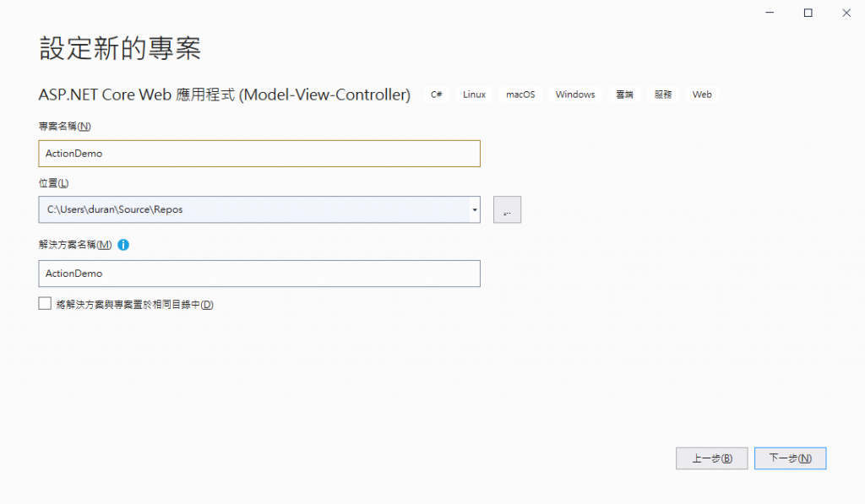Click the macOS platform tag
This screenshot has width=865, height=504.
point(520,95)
